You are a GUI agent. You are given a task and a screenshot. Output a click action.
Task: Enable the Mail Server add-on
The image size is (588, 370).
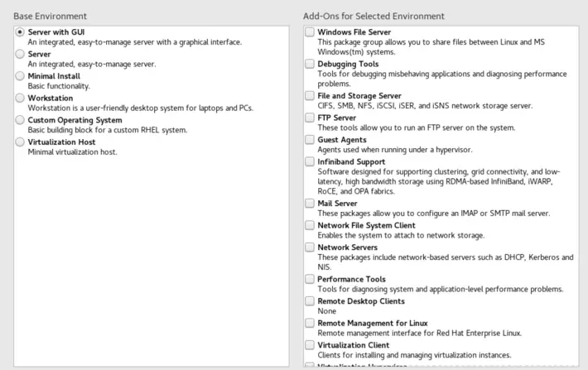309,203
